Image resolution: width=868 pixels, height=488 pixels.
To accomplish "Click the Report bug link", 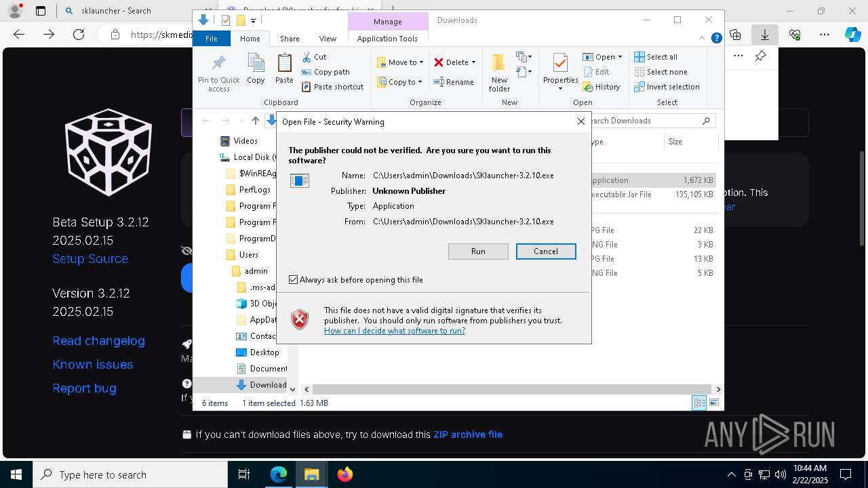I will point(84,388).
